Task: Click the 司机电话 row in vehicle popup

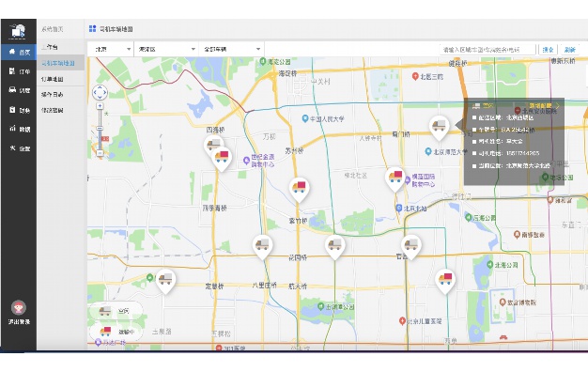Action: pyautogui.click(x=505, y=154)
